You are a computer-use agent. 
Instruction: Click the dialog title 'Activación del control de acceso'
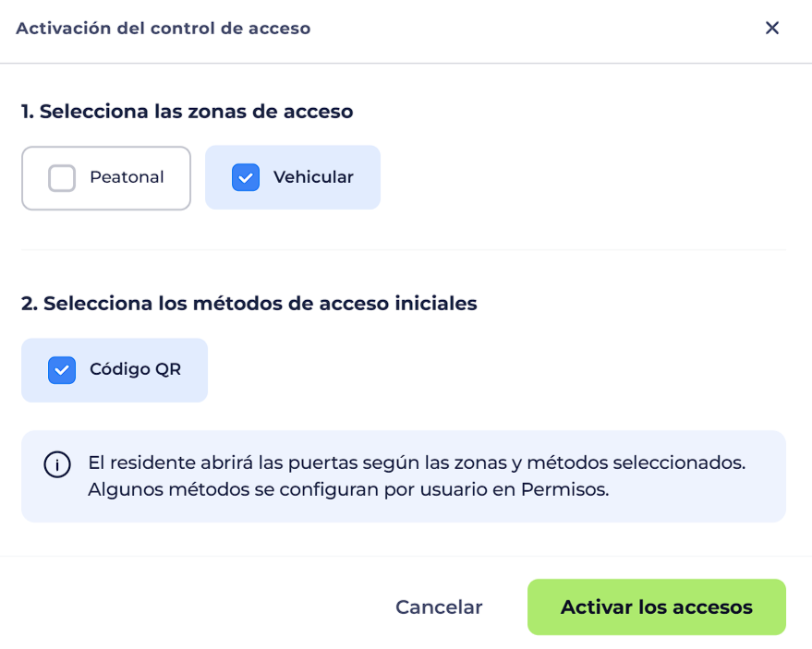(x=164, y=28)
